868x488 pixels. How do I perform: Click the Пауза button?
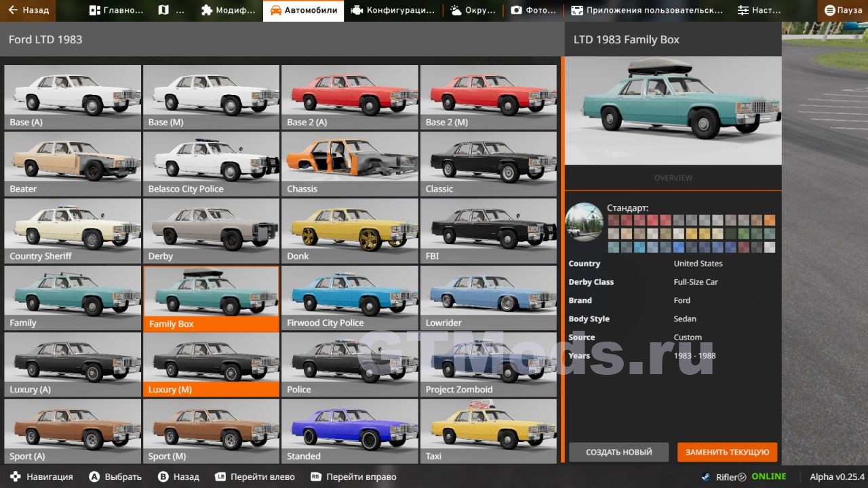pos(843,10)
